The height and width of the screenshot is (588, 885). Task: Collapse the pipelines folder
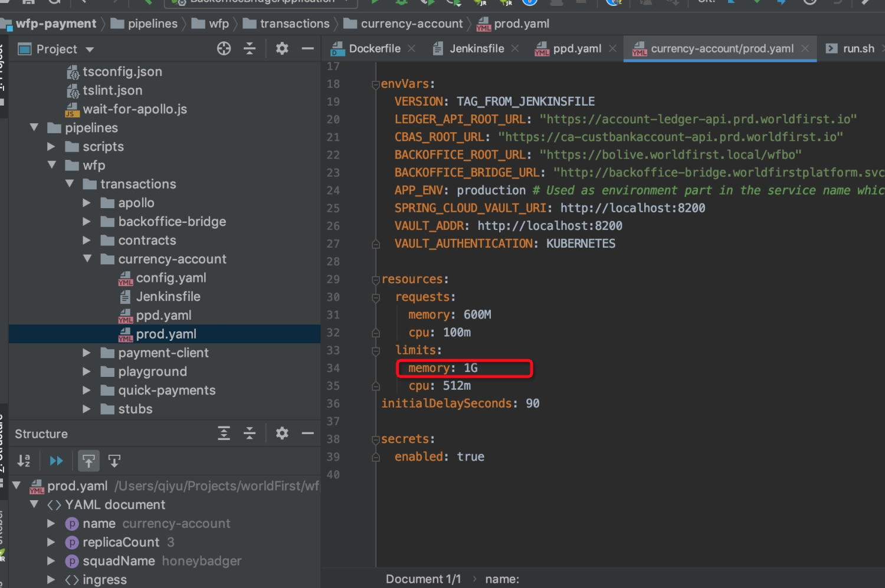point(34,127)
